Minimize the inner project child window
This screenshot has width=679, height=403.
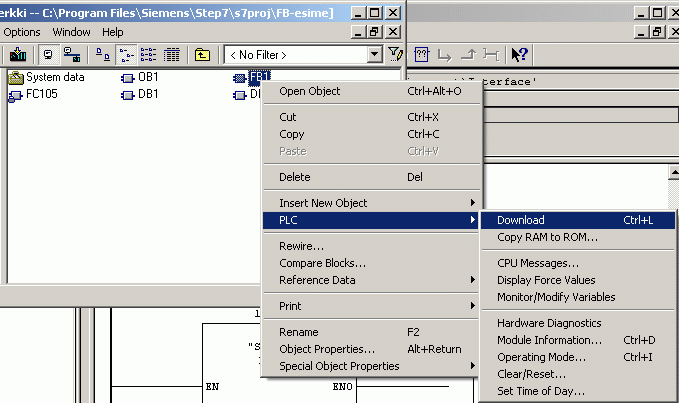[x=357, y=32]
